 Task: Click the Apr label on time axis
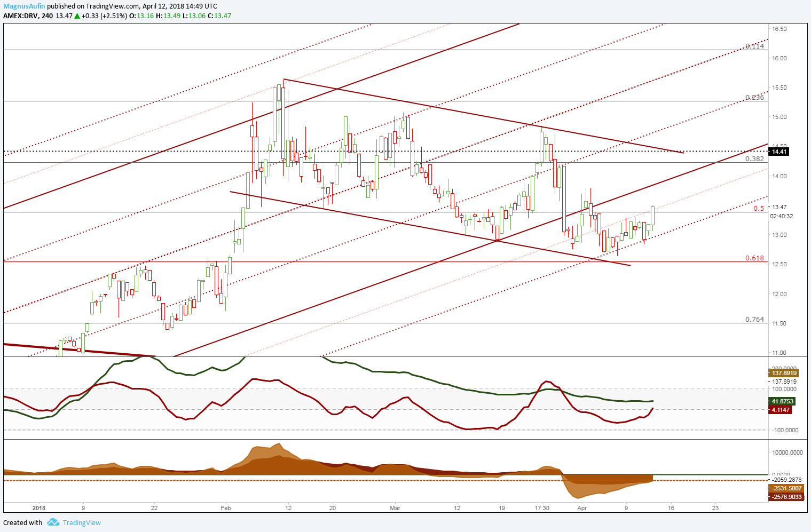pos(582,508)
